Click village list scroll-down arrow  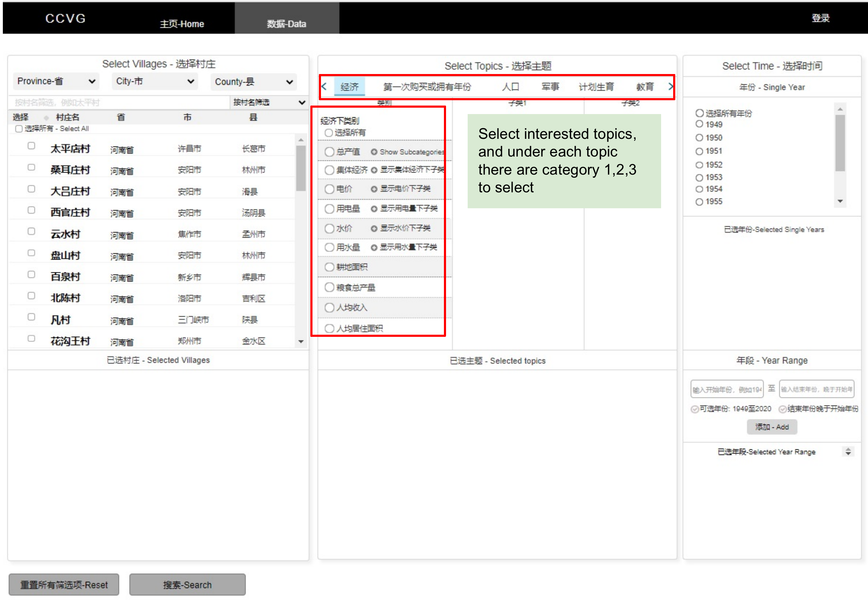(301, 341)
